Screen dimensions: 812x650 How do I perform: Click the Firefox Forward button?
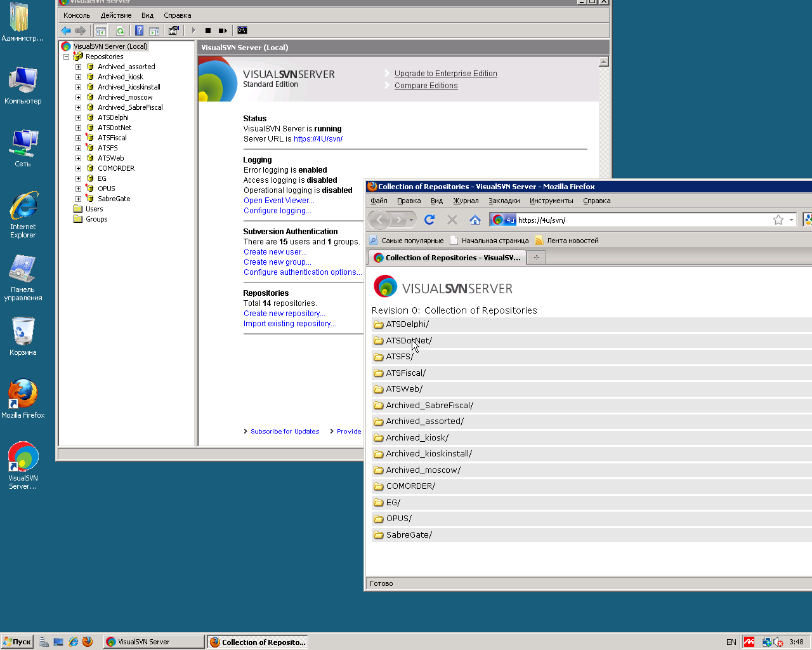coord(398,220)
